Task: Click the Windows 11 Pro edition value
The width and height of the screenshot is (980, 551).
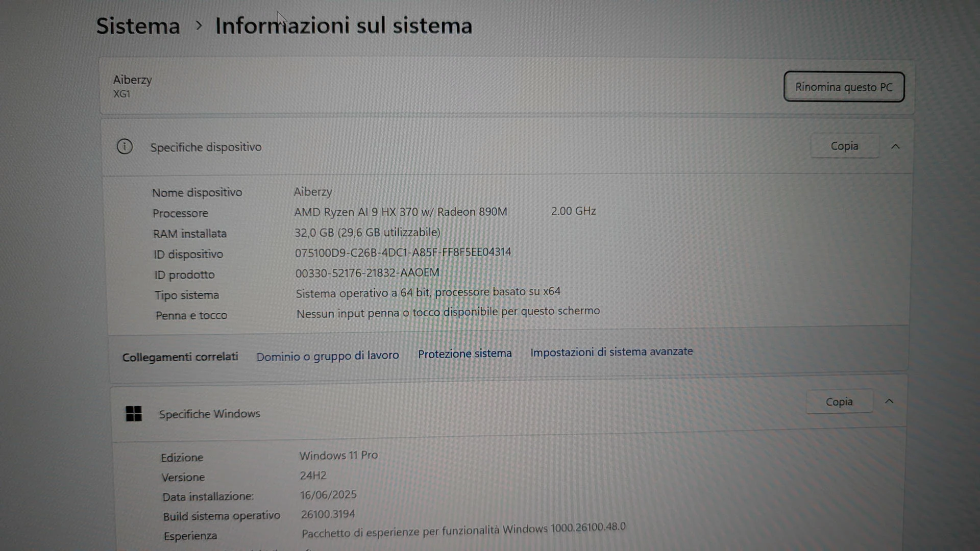Action: pos(338,455)
